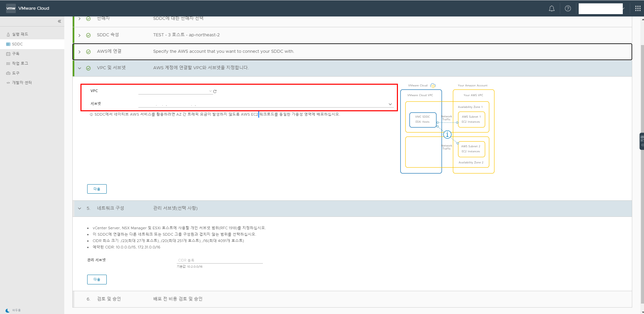Viewport: 644px width, 314px height.
Task: Click the green check for 판매자
Action: point(88,19)
